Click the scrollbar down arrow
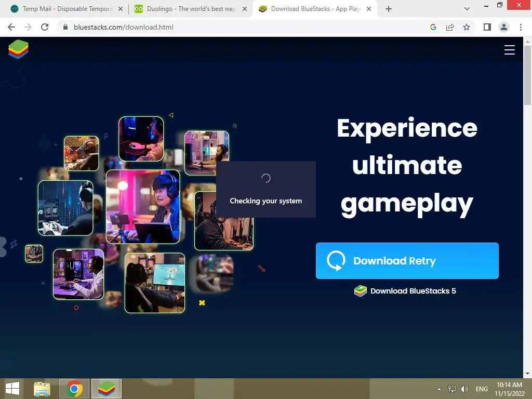The width and height of the screenshot is (532, 399). click(527, 374)
